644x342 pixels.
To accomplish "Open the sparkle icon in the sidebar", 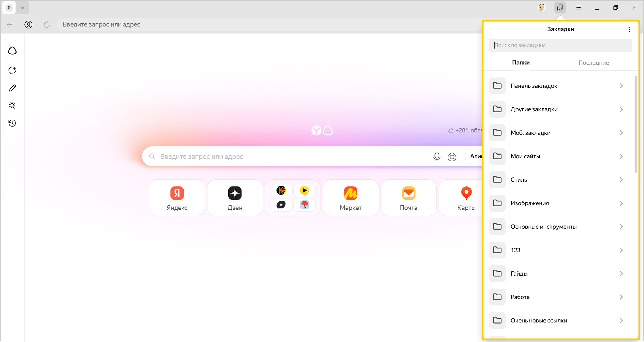I will 12,106.
